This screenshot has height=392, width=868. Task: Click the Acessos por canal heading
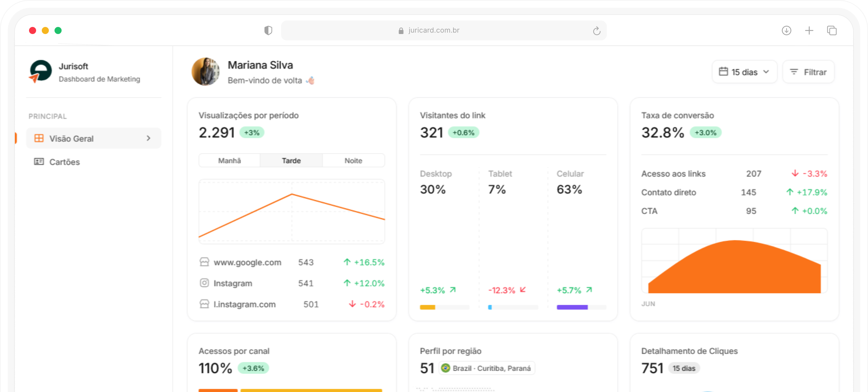234,351
